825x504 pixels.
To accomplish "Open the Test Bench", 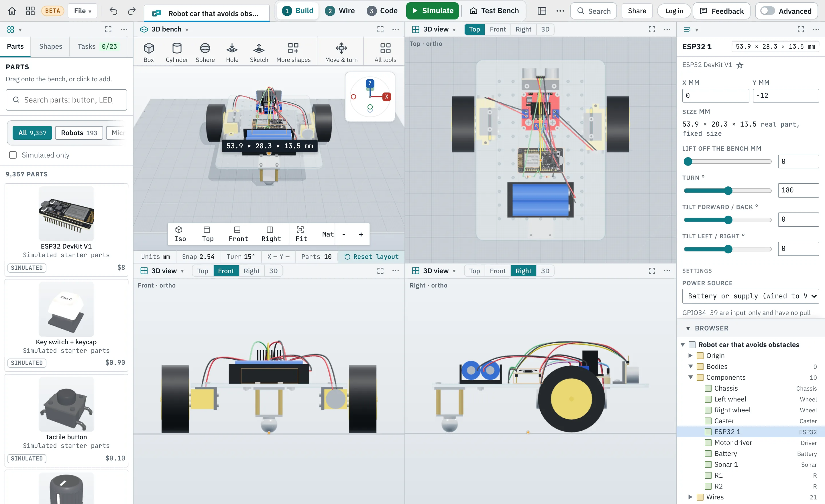I will coord(494,11).
